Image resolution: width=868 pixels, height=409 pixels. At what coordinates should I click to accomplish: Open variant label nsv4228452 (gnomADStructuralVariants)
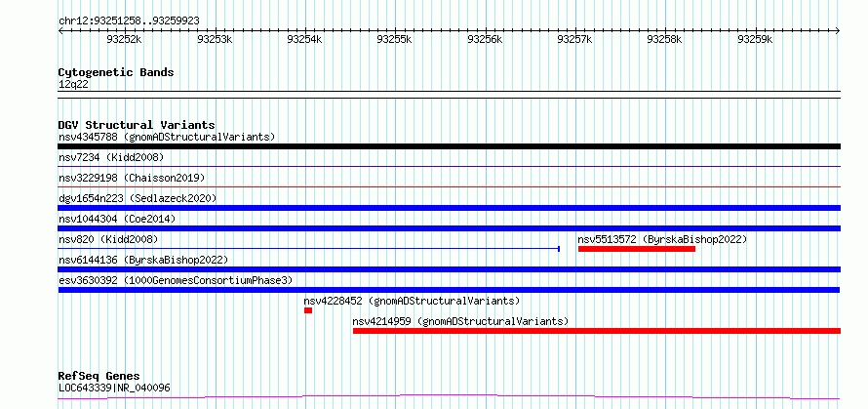pos(412,301)
